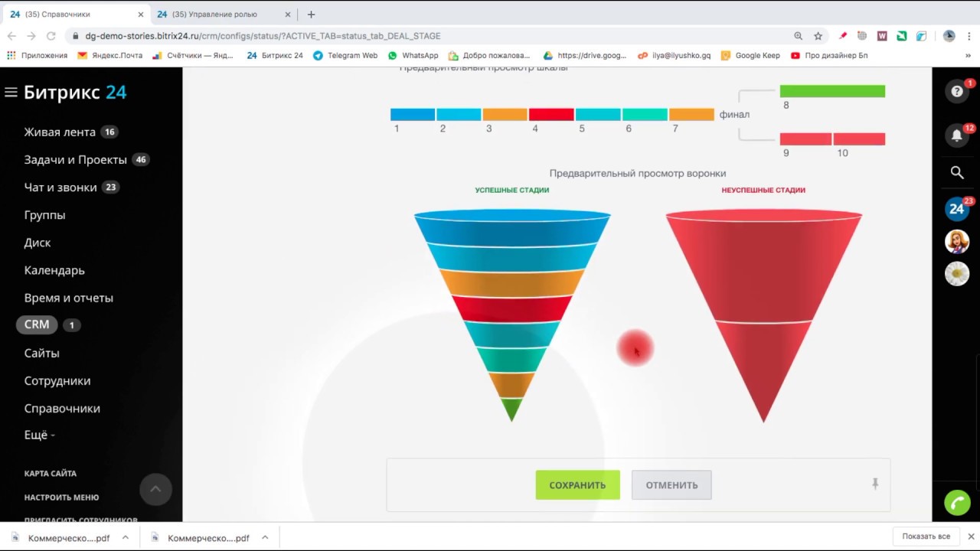The image size is (980, 551).
Task: Open Сотрудники menu item
Action: (x=57, y=380)
